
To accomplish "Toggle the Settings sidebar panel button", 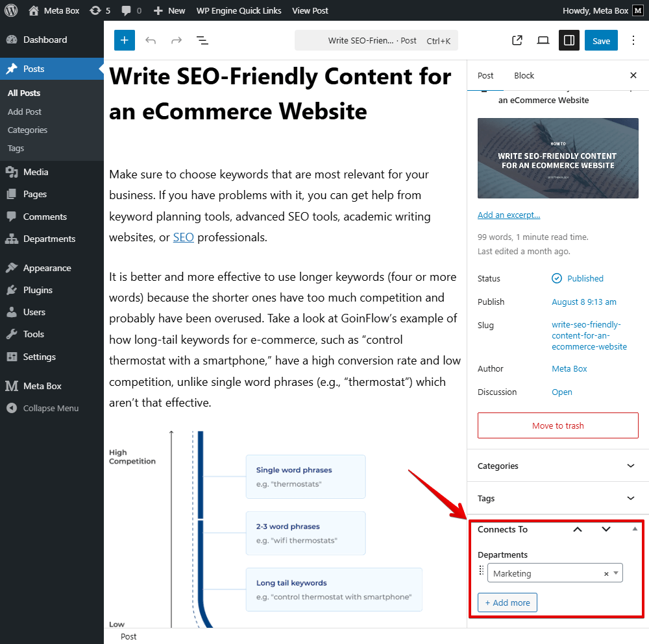I will click(569, 40).
